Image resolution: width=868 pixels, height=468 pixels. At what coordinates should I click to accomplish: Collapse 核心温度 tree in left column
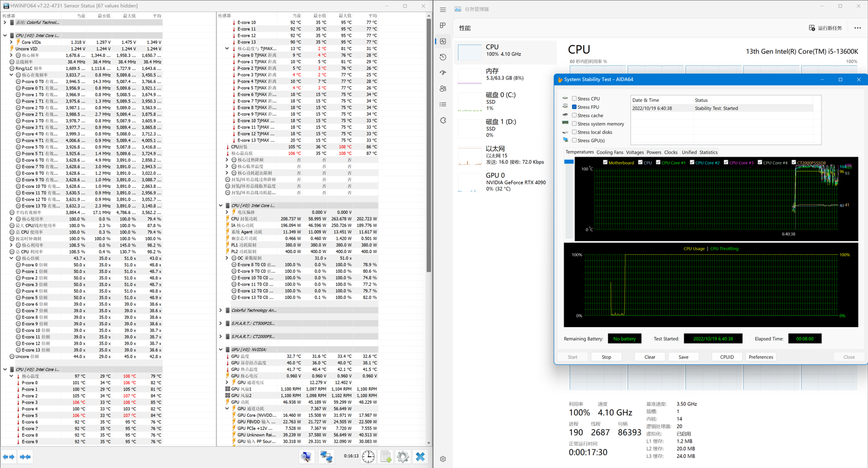click(x=11, y=376)
